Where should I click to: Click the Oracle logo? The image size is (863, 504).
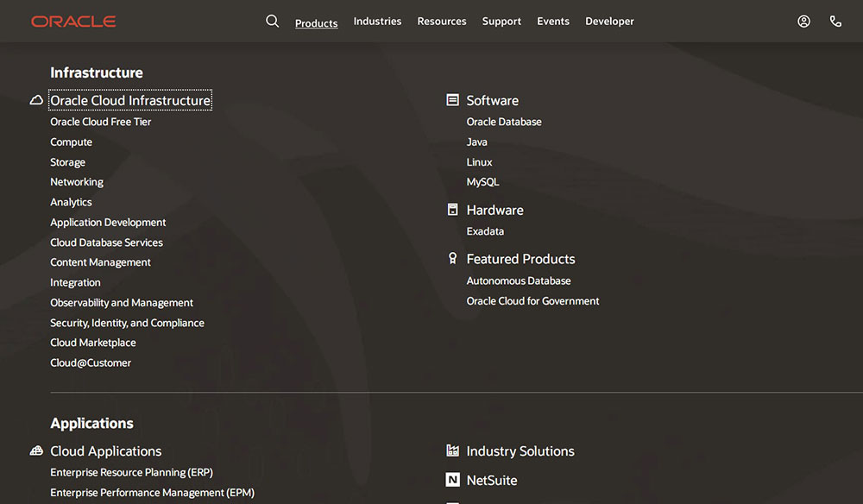[73, 22]
